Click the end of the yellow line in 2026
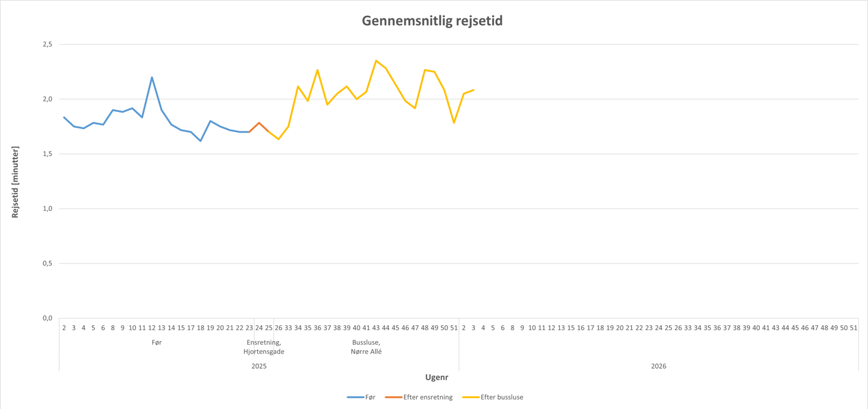Viewport: 868px width, 409px height. click(x=474, y=90)
